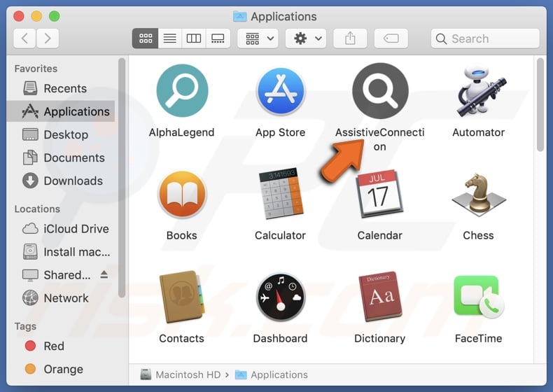Switch to icon view

click(146, 38)
